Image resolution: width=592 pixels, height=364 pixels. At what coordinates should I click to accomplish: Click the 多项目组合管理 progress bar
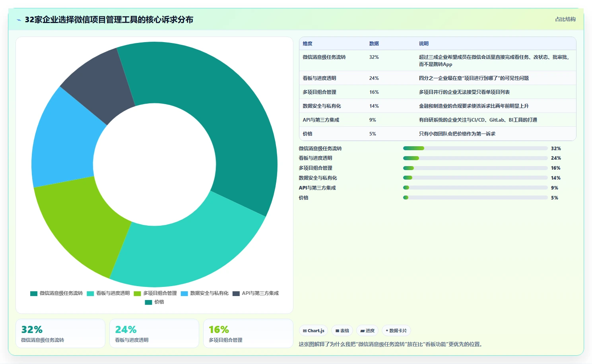[x=476, y=168]
